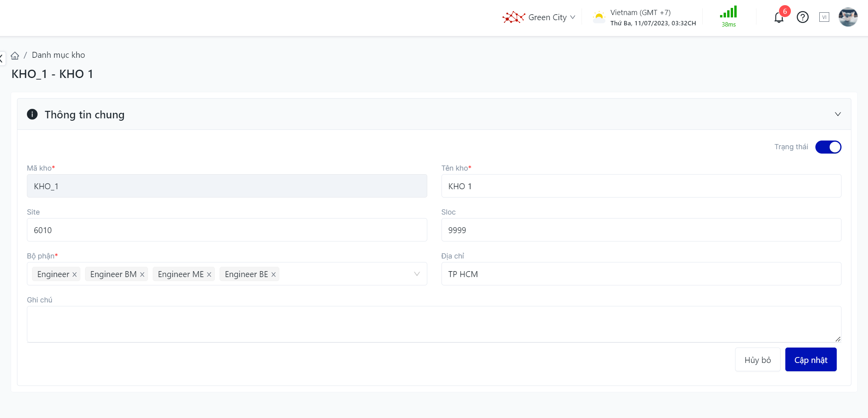The image size is (868, 418).
Task: Go to Danh mục kho breadcrumb
Action: (58, 55)
